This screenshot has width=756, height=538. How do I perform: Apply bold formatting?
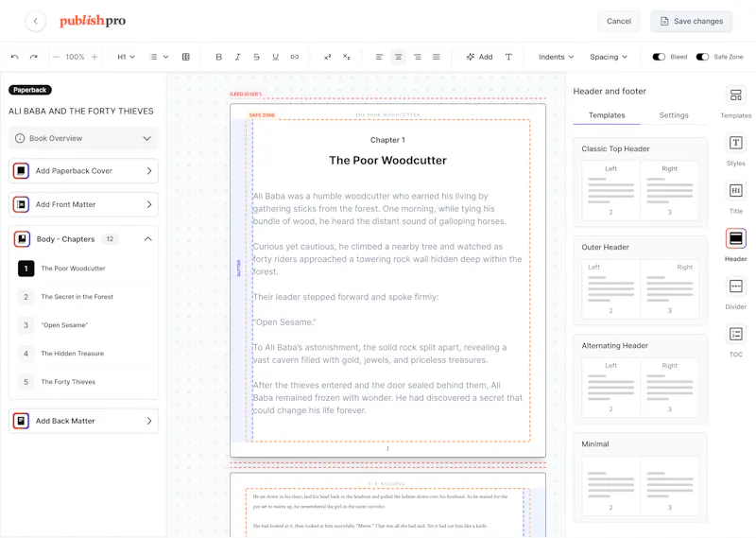point(218,57)
